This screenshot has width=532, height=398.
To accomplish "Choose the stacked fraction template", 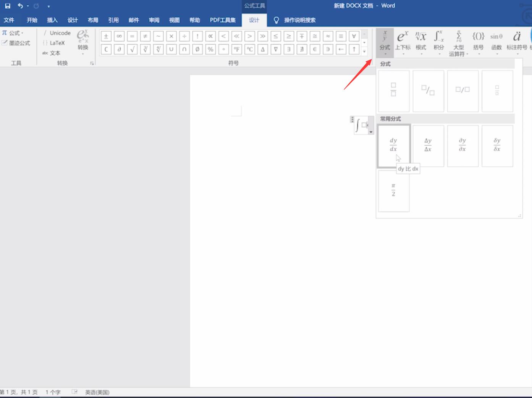I will [394, 91].
